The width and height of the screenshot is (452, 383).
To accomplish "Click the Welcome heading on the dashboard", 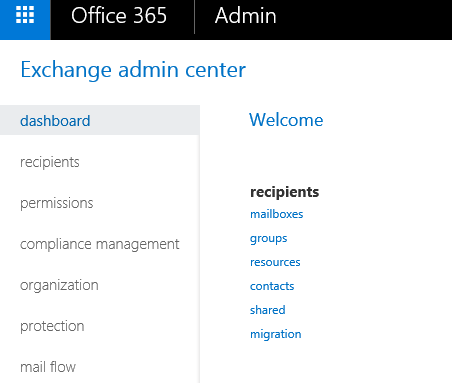I will click(x=286, y=120).
